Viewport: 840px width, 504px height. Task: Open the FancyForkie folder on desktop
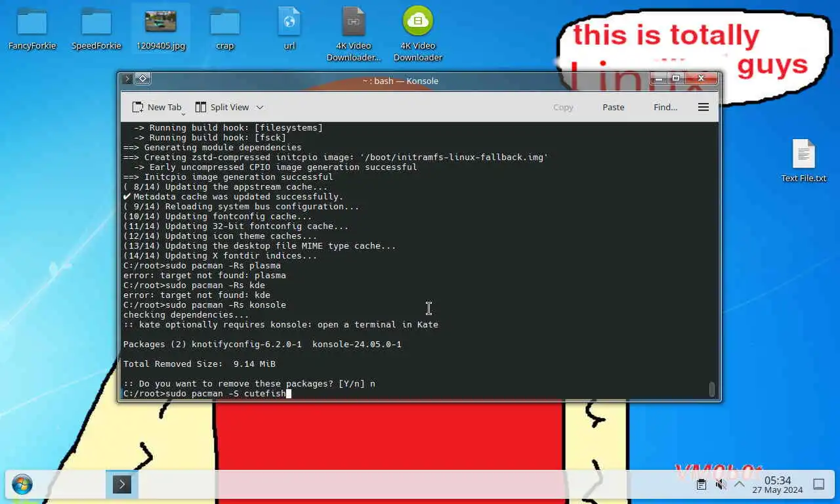[31, 29]
